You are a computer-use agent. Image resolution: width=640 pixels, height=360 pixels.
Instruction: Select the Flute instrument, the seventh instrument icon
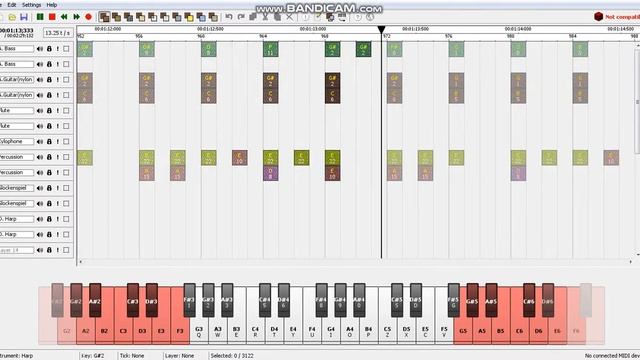tap(177, 17)
